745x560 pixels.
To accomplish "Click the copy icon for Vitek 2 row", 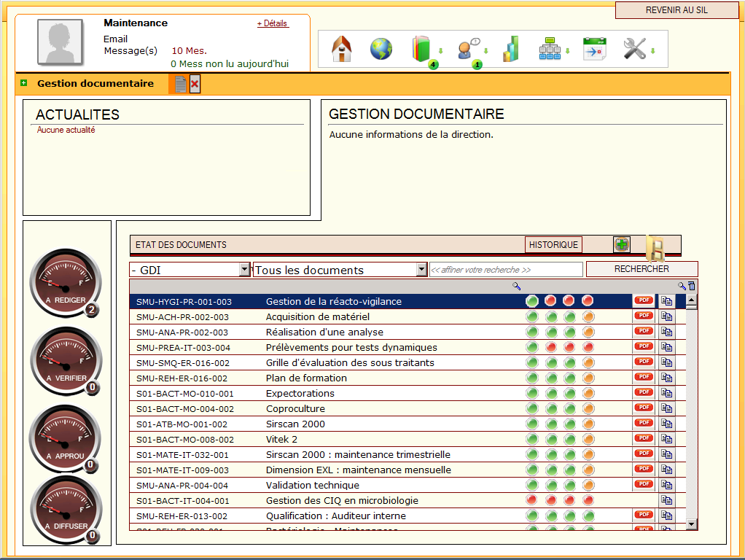I will pyautogui.click(x=667, y=439).
